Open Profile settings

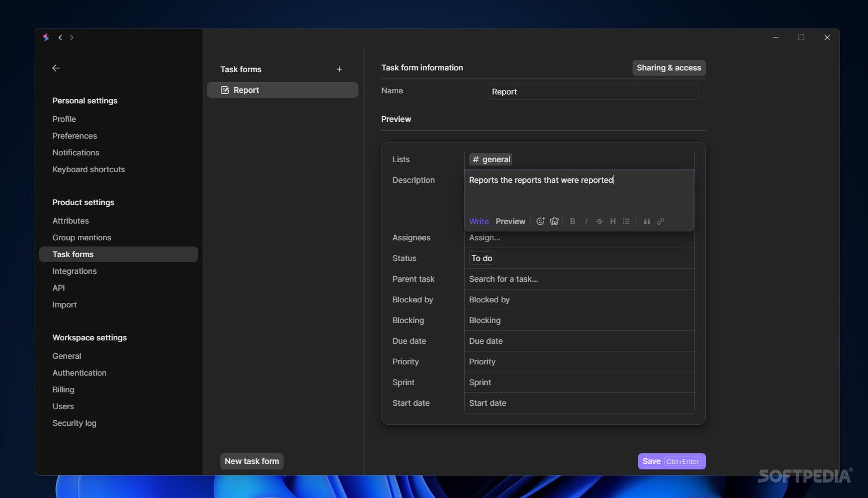pyautogui.click(x=64, y=119)
